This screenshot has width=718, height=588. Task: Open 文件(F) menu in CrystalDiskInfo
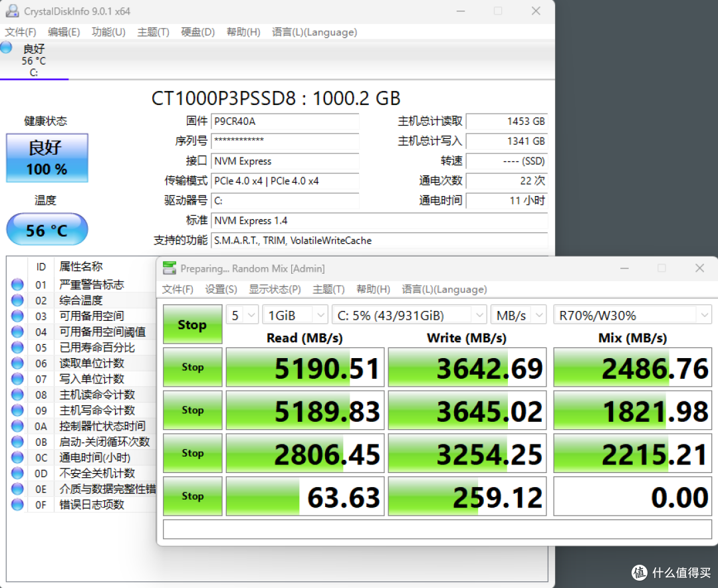click(21, 32)
